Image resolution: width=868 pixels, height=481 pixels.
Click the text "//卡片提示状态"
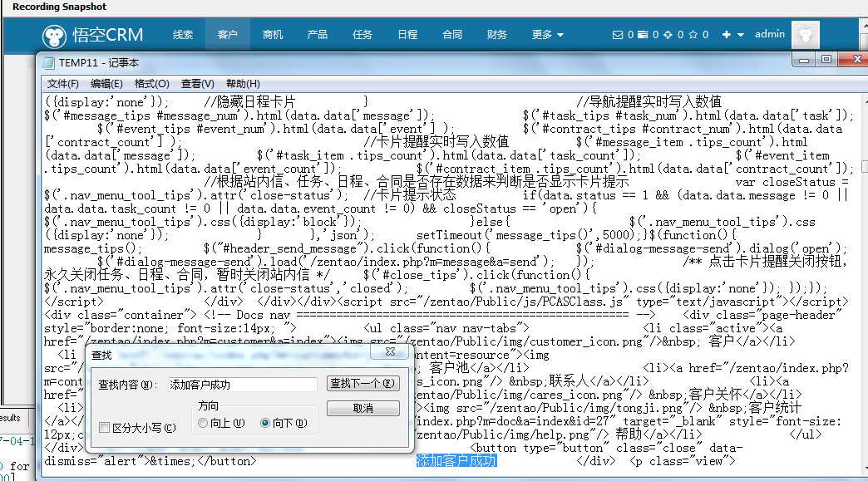[x=409, y=194]
